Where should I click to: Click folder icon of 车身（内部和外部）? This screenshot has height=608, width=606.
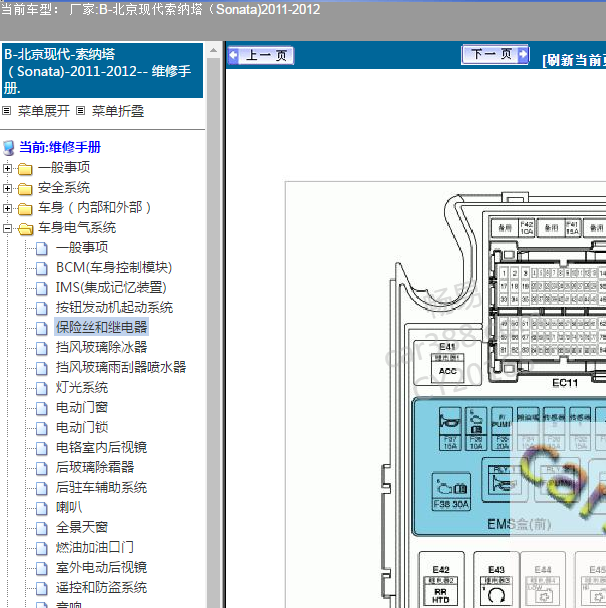(25, 209)
